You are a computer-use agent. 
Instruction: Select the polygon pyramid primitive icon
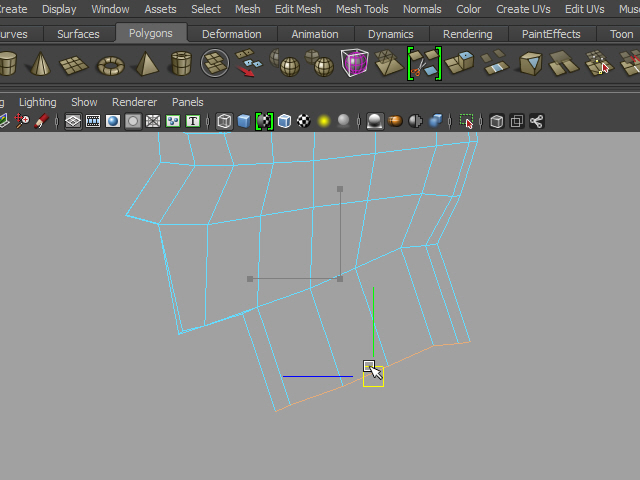point(146,66)
